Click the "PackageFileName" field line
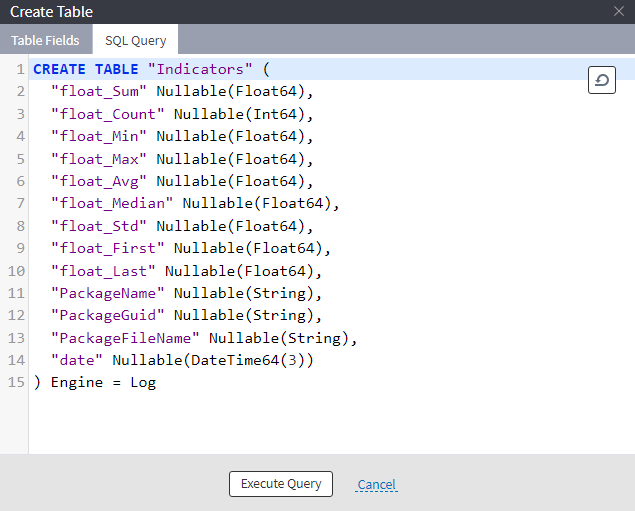This screenshot has height=511, width=635. [204, 338]
